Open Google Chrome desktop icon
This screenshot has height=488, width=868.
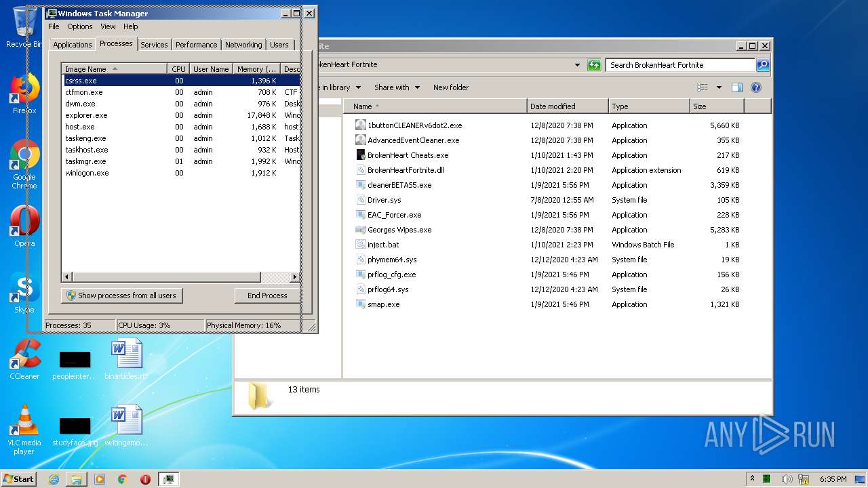(x=24, y=165)
